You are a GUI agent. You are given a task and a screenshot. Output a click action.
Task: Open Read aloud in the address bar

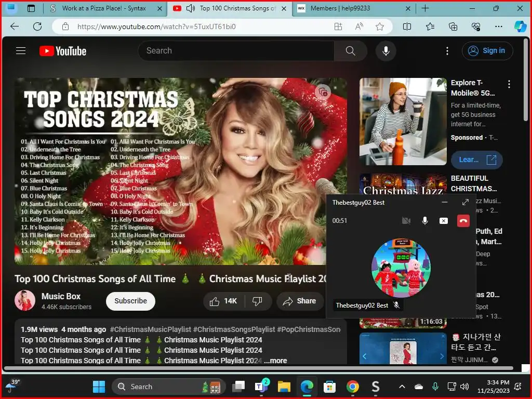pos(359,26)
